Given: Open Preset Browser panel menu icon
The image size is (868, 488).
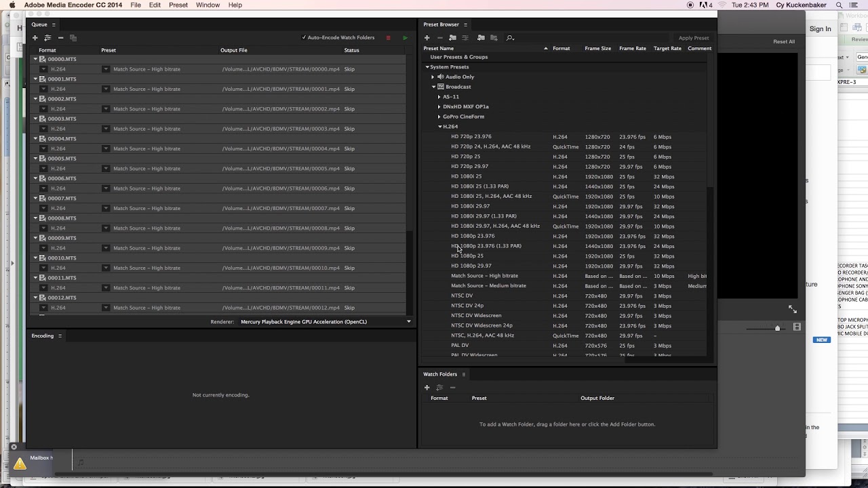Looking at the screenshot, I should coord(465,24).
